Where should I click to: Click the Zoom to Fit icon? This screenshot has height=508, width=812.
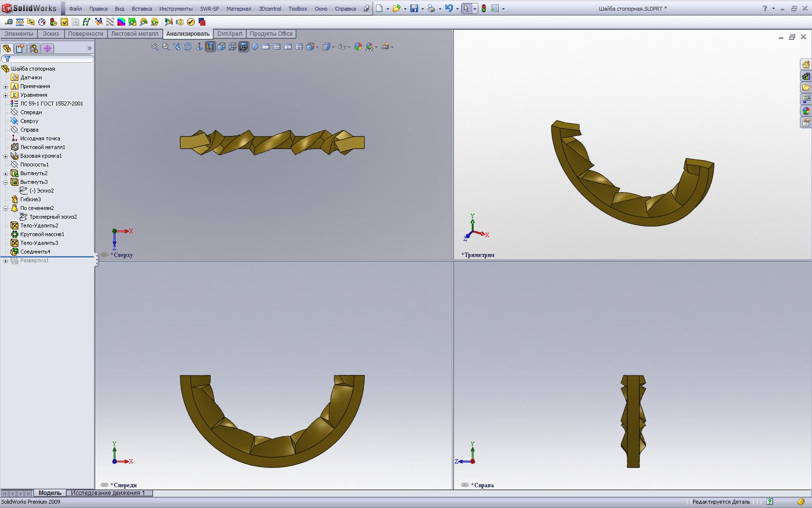point(154,46)
